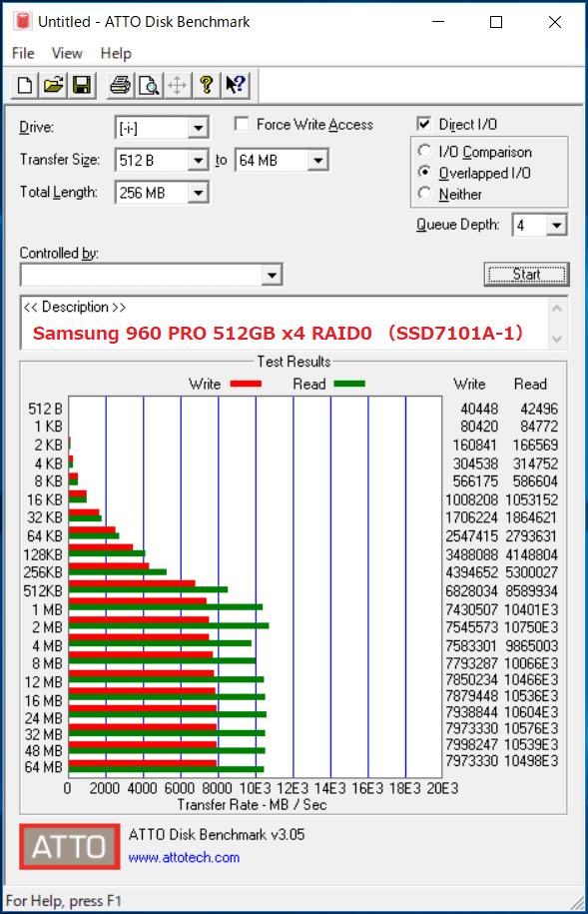The image size is (588, 914).
Task: Expand the Queue Depth dropdown
Action: 556,225
